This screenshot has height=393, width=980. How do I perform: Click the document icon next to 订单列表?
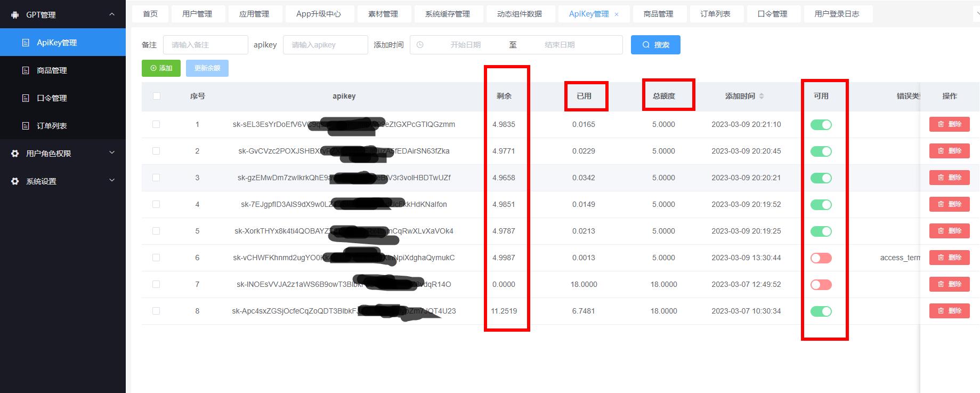pos(26,126)
